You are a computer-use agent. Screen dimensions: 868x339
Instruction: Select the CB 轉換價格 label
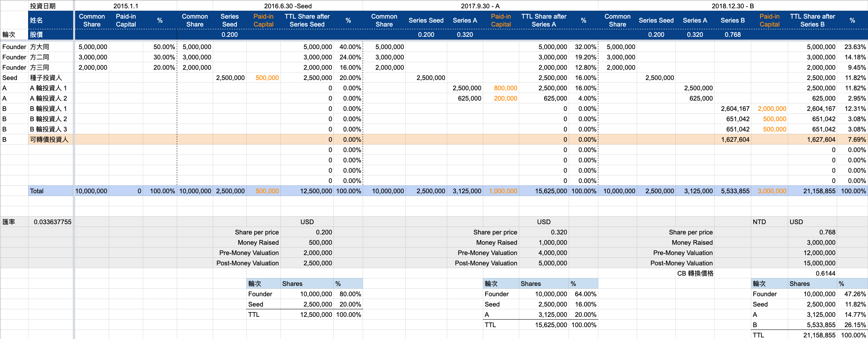tap(695, 273)
